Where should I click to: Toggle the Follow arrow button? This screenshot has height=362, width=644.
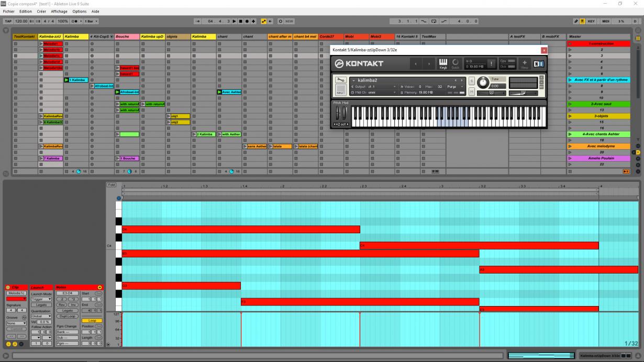(x=198, y=21)
